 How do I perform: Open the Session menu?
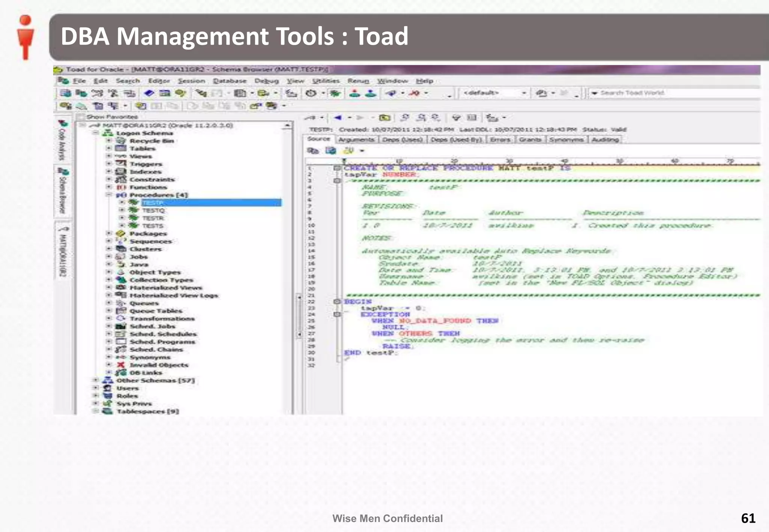pos(191,81)
